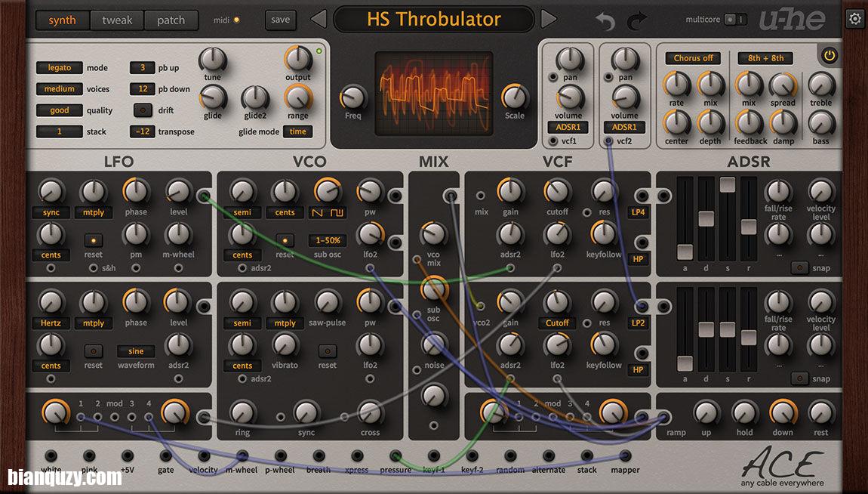This screenshot has width=868, height=494.
Task: Toggle the effects power button
Action: 829,55
